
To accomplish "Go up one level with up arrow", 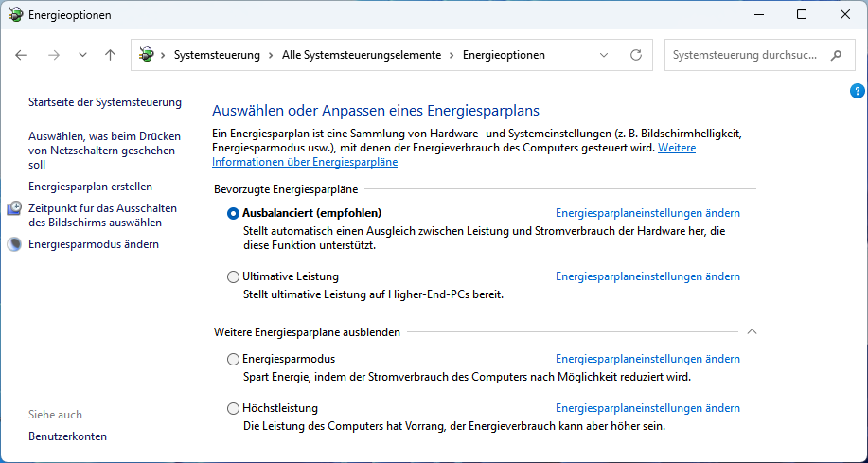I will pos(110,55).
